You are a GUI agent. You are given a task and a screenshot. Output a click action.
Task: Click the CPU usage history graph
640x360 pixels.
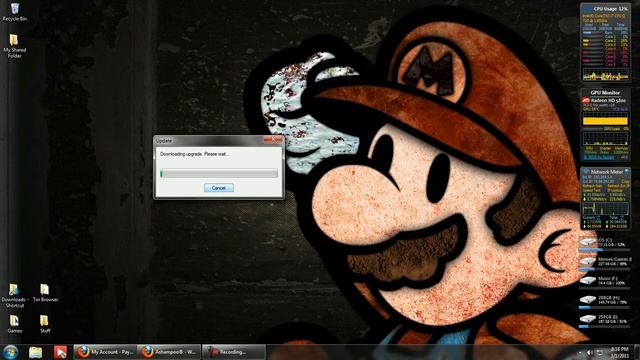[606, 75]
